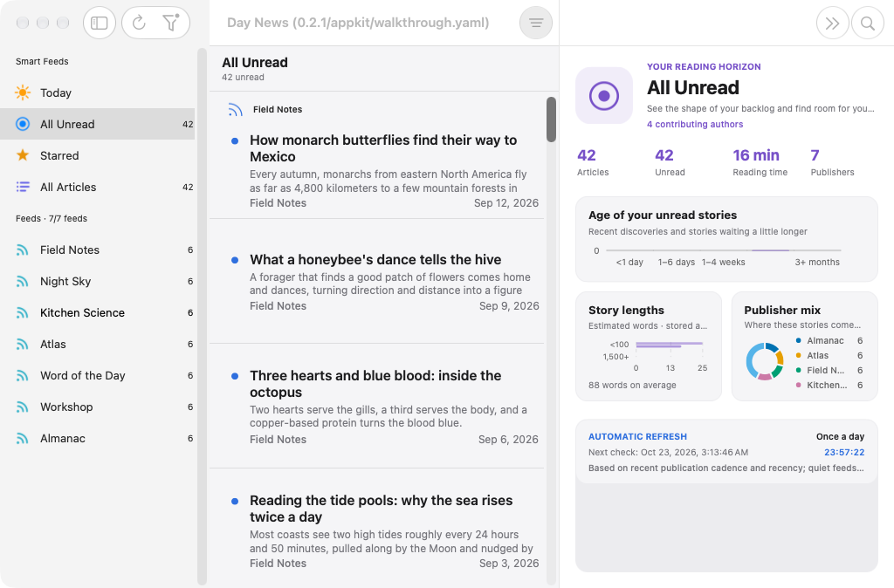Toggle the sidebar with the toolbar button
The image size is (894, 588).
click(100, 23)
